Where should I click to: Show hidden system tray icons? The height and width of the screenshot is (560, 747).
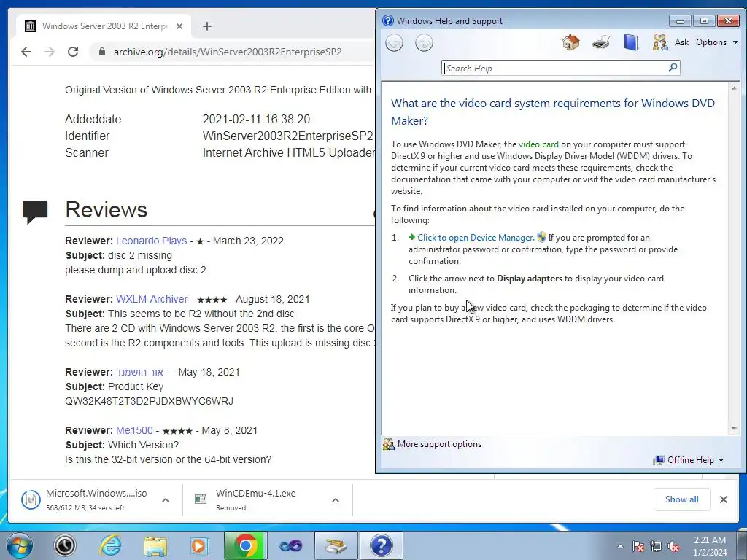tap(620, 546)
